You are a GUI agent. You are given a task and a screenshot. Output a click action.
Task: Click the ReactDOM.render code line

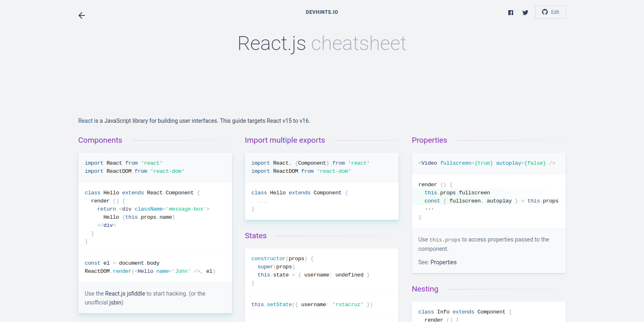click(x=150, y=271)
